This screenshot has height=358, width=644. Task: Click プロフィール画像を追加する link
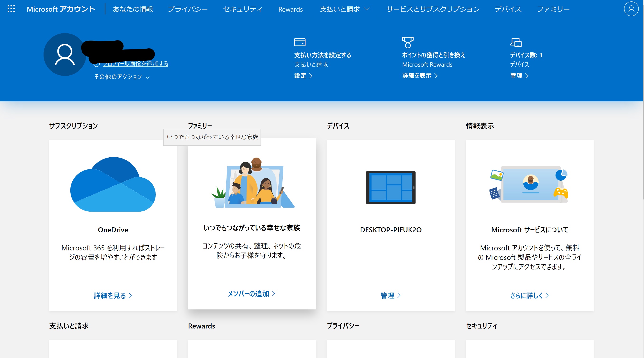[x=136, y=64]
